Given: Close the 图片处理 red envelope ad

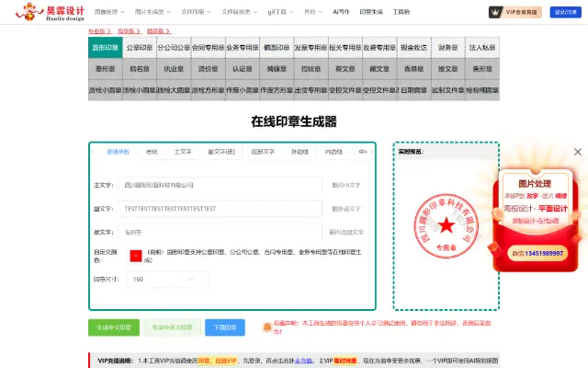Looking at the screenshot, I should click(578, 152).
